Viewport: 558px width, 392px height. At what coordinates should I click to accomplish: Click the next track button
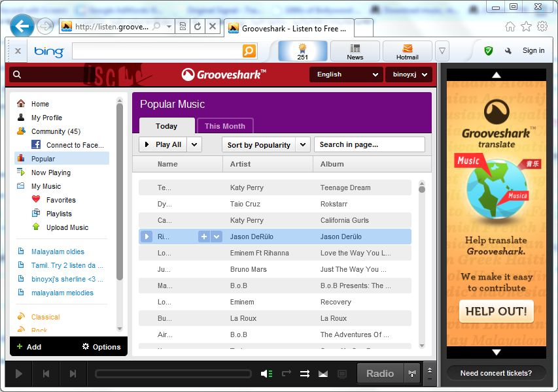pos(73,374)
